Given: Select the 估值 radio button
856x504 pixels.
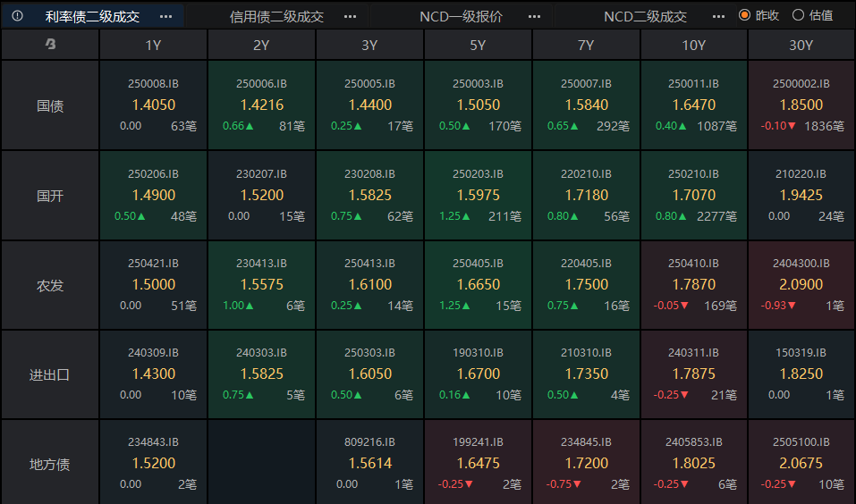Looking at the screenshot, I should coord(799,15).
